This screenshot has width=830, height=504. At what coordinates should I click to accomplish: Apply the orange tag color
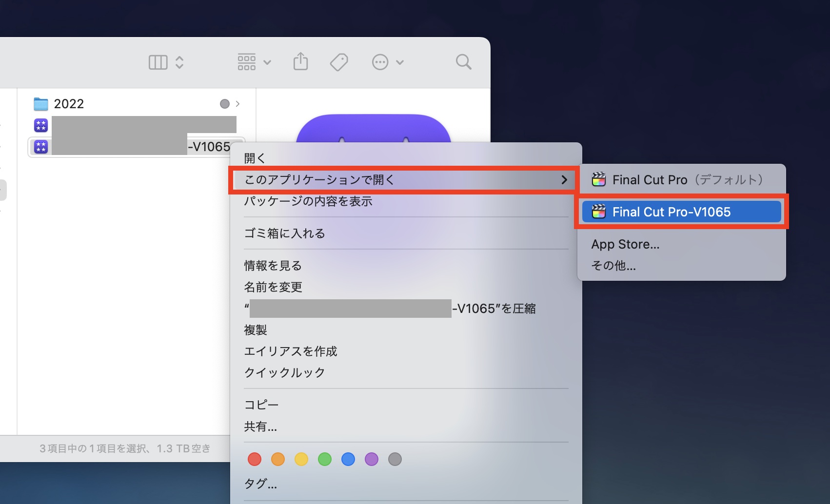point(278,459)
